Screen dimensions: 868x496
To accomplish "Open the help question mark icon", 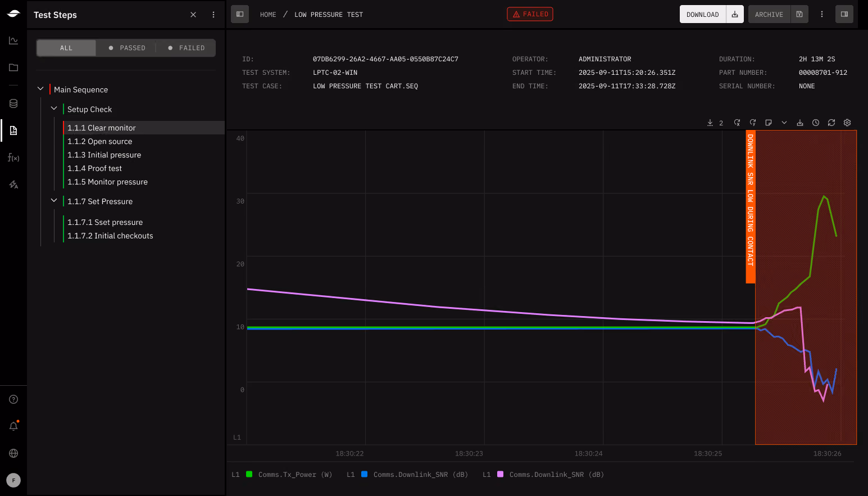I will pyautogui.click(x=13, y=399).
